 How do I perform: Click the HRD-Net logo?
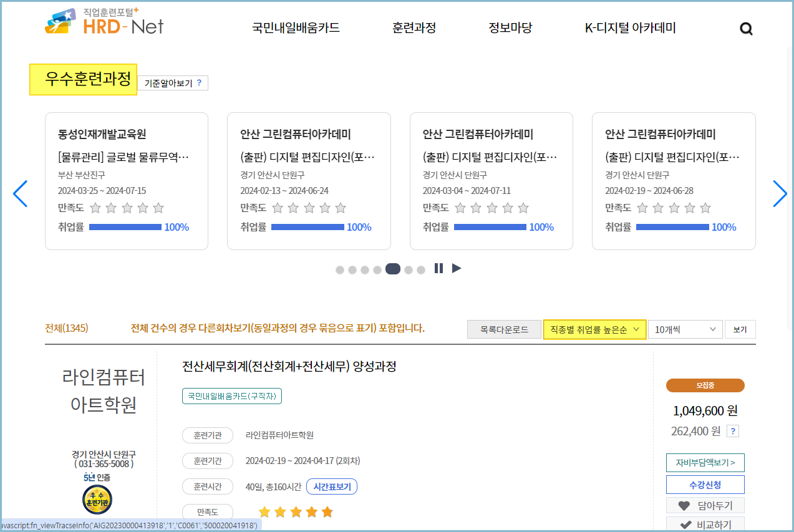tap(103, 24)
